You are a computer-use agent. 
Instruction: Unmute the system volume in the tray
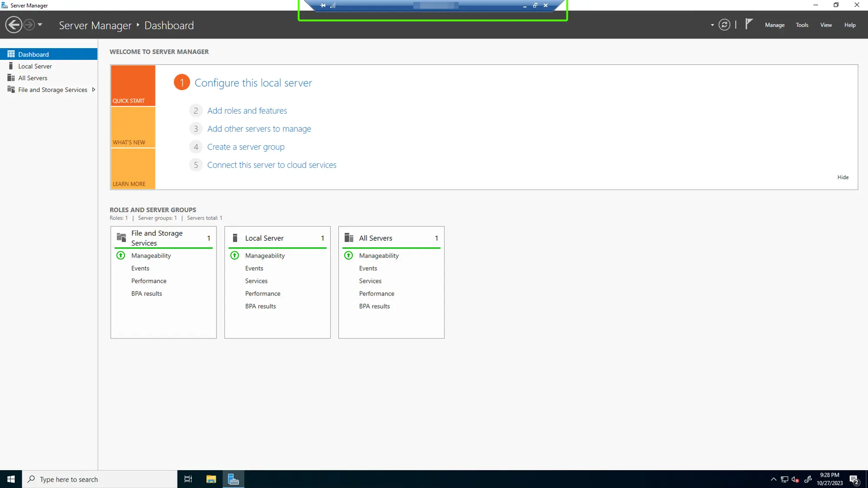click(x=795, y=479)
